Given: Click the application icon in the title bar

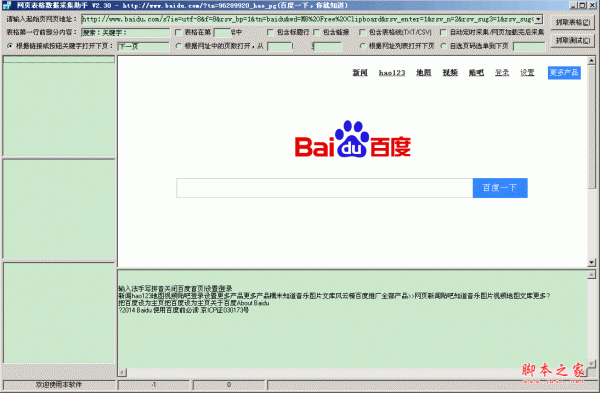Looking at the screenshot, I should [x=7, y=5].
